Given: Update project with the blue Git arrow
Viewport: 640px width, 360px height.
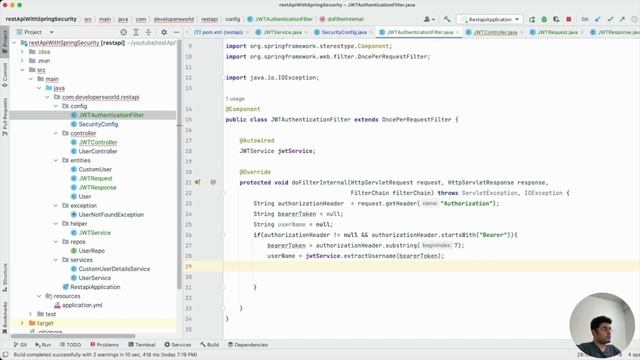Looking at the screenshot, I should tap(598, 19).
